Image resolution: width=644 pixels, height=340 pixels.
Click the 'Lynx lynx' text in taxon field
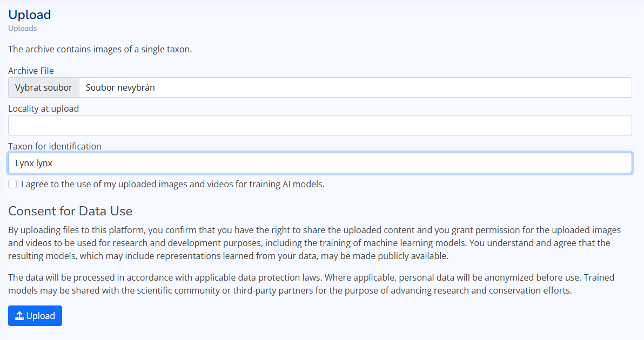click(x=33, y=163)
